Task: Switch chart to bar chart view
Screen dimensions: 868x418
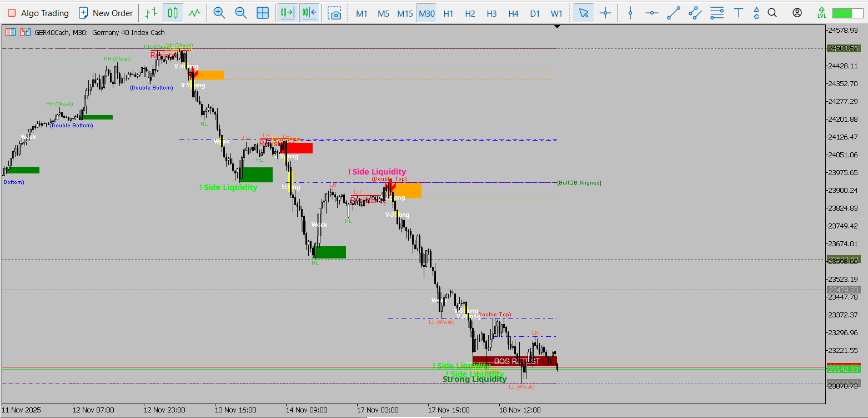Action: click(151, 13)
